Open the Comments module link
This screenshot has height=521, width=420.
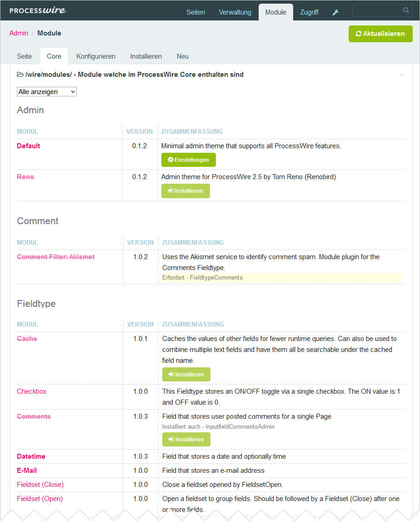point(34,416)
